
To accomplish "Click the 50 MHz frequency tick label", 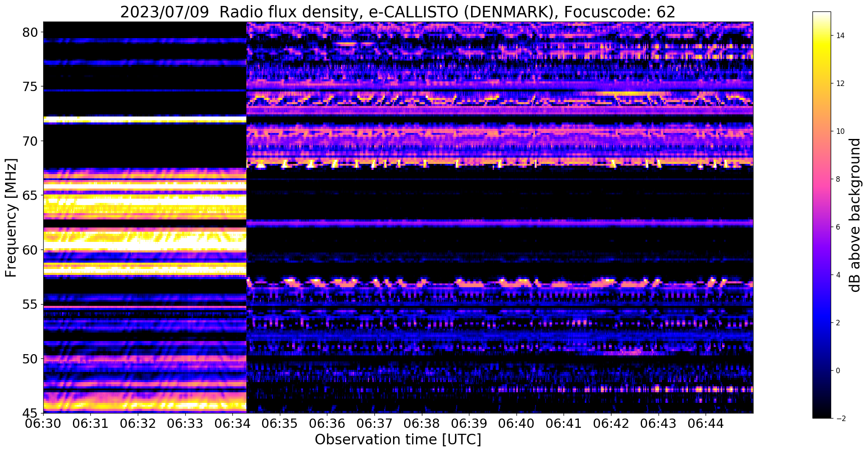I will click(x=30, y=359).
